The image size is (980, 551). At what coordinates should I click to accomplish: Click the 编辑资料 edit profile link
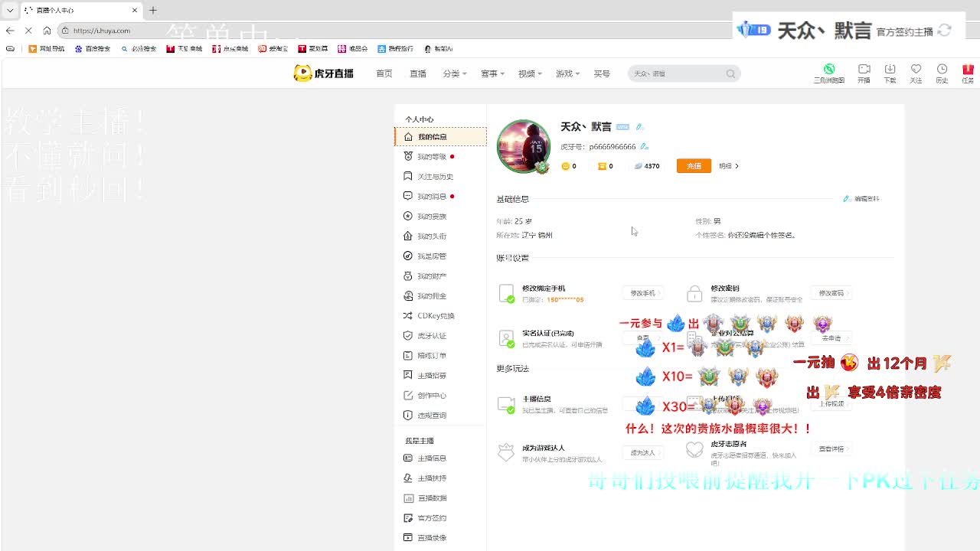pos(862,199)
